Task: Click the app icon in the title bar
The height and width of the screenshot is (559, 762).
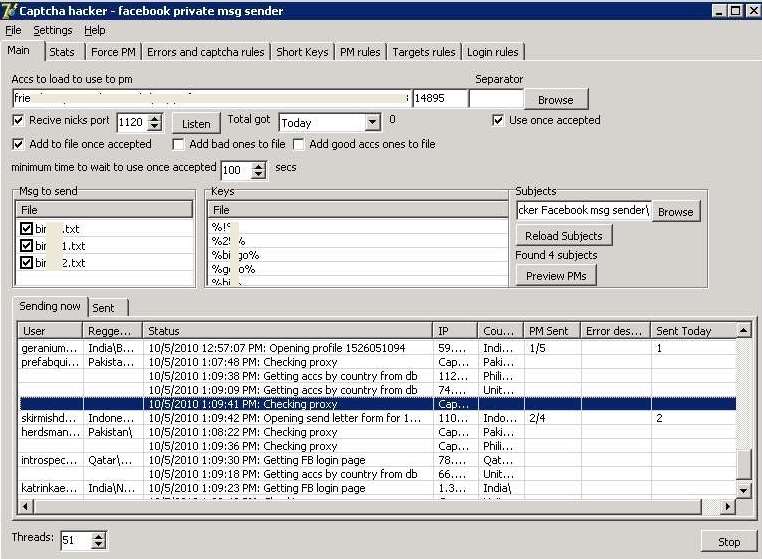Action: [x=9, y=11]
